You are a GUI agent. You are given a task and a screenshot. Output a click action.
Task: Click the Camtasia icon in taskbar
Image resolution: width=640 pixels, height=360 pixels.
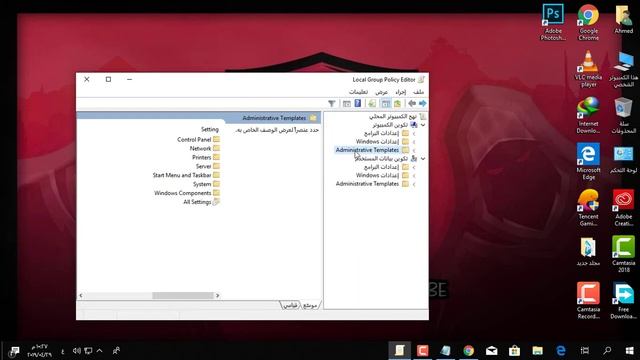[422, 351]
